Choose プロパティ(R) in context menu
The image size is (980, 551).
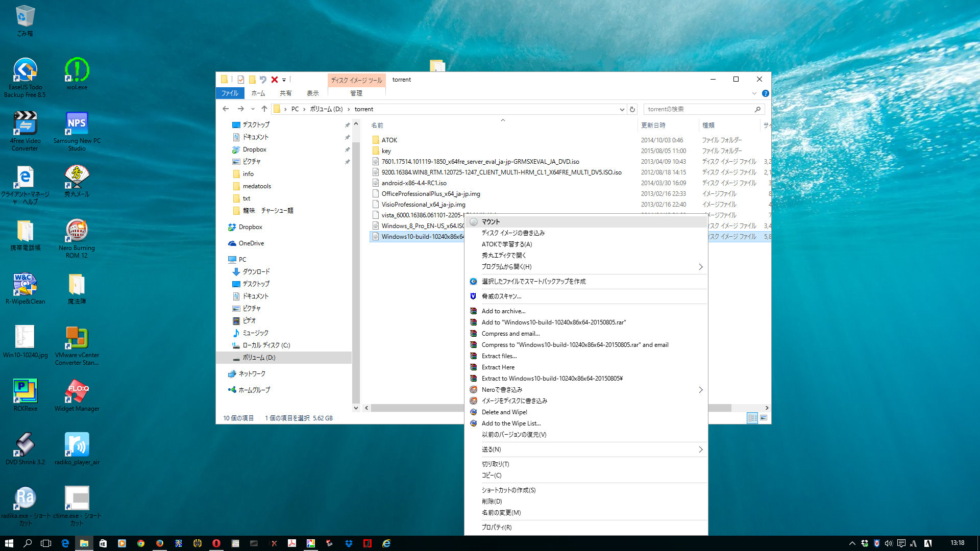tap(586, 528)
